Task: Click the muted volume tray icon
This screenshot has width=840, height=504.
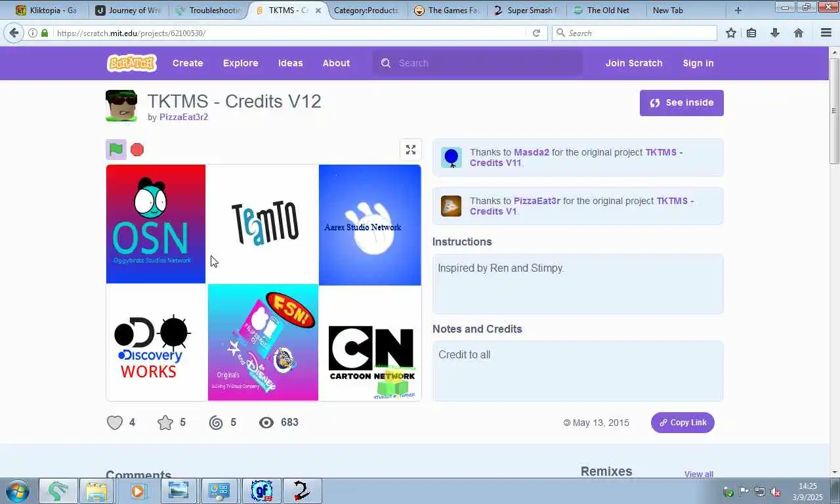Action: pyautogui.click(x=775, y=492)
